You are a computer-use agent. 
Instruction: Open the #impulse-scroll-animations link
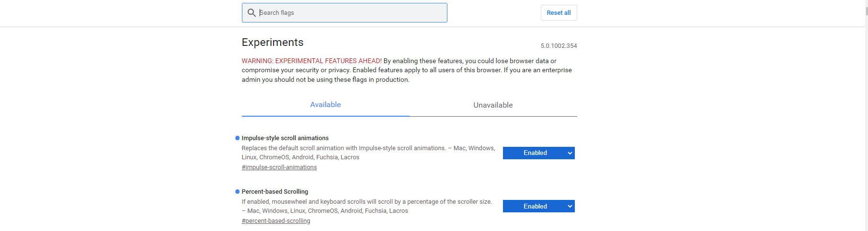click(x=279, y=167)
